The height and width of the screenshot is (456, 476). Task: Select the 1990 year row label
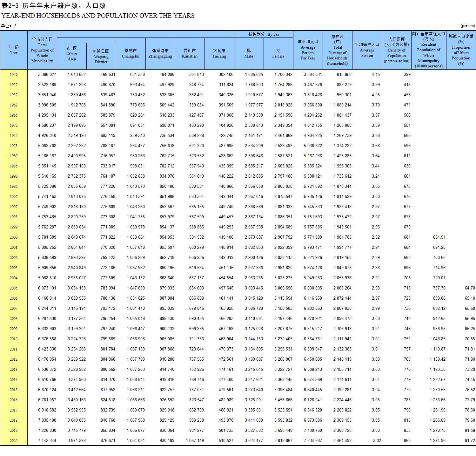coord(14,176)
